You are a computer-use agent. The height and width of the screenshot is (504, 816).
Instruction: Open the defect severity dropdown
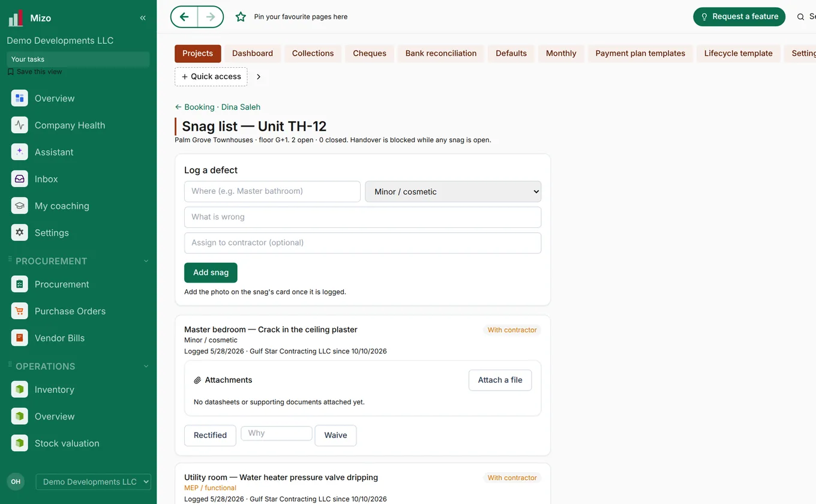point(453,191)
